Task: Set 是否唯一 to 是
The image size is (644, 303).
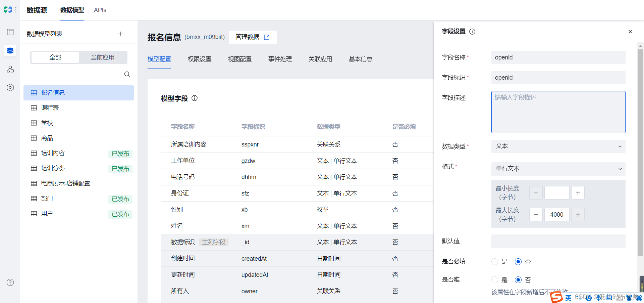Action: coord(495,280)
